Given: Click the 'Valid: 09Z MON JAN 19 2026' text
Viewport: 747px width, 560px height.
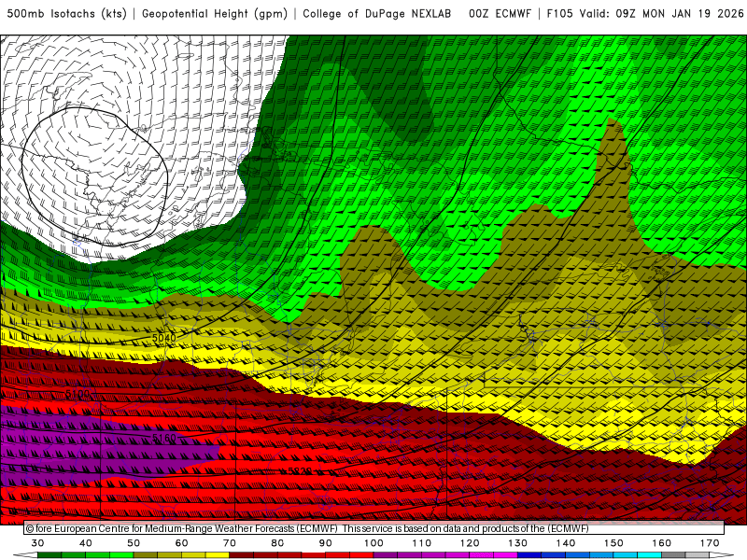Looking at the screenshot, I should pos(662,14).
